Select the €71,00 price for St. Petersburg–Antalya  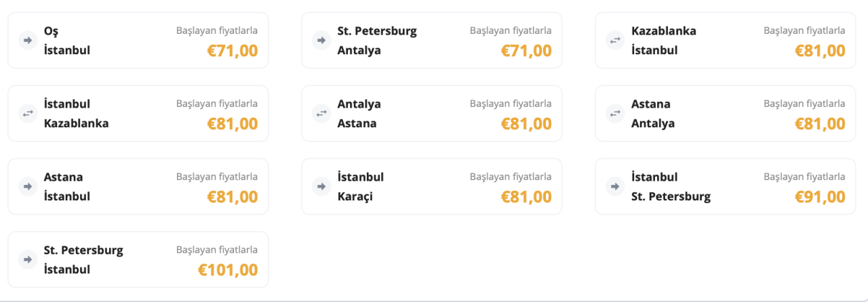tap(526, 51)
